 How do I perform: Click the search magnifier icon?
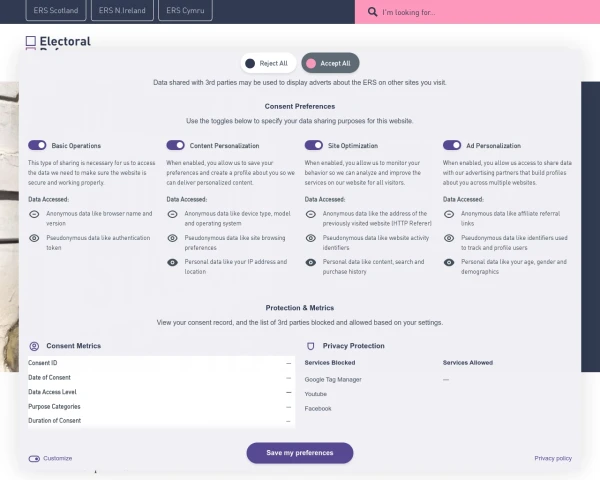372,12
